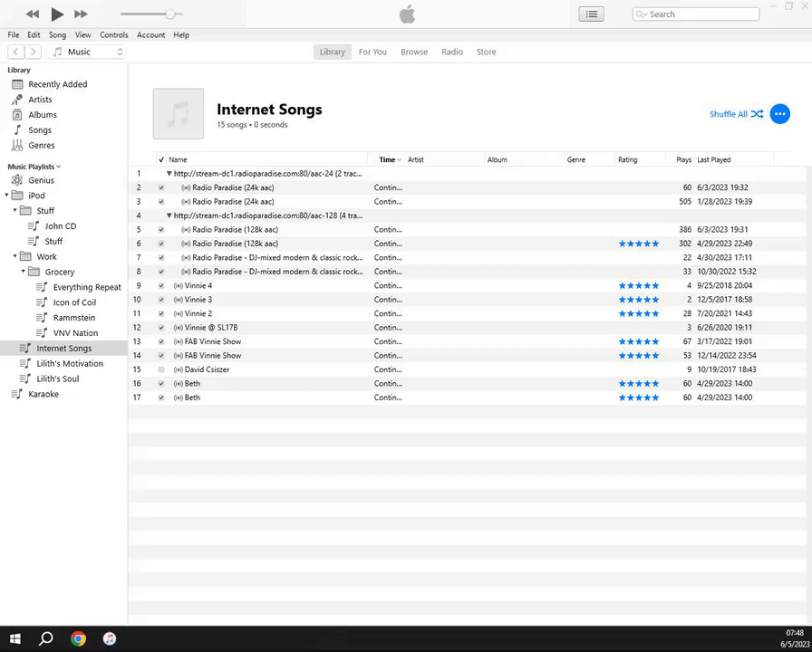Uncheck the checkbox for Vinnie 4
Image resolution: width=812 pixels, height=652 pixels.
tap(161, 285)
